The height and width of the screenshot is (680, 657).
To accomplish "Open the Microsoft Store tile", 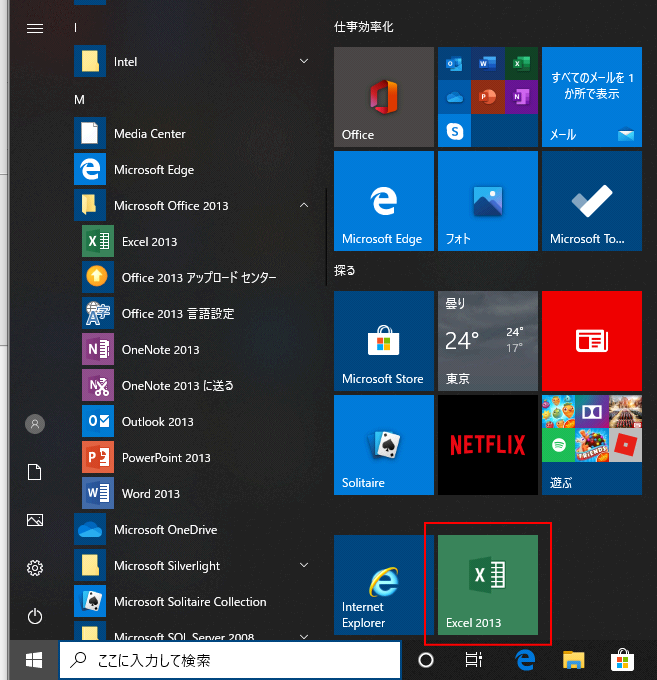I will tap(384, 341).
